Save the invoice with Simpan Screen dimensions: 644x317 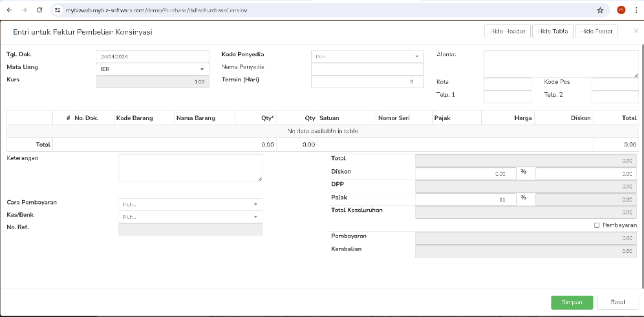[572, 302]
